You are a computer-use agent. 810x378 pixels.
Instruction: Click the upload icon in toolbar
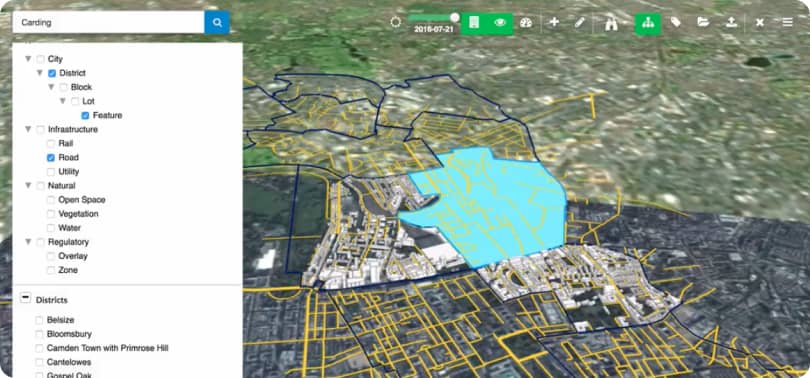coord(731,22)
